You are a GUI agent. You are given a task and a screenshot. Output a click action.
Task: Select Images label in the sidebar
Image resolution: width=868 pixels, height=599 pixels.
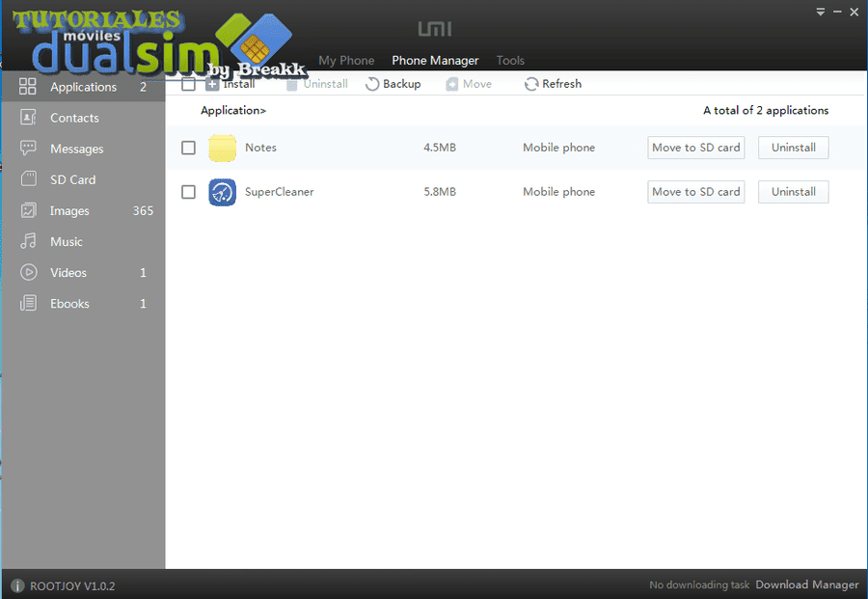pyautogui.click(x=69, y=211)
